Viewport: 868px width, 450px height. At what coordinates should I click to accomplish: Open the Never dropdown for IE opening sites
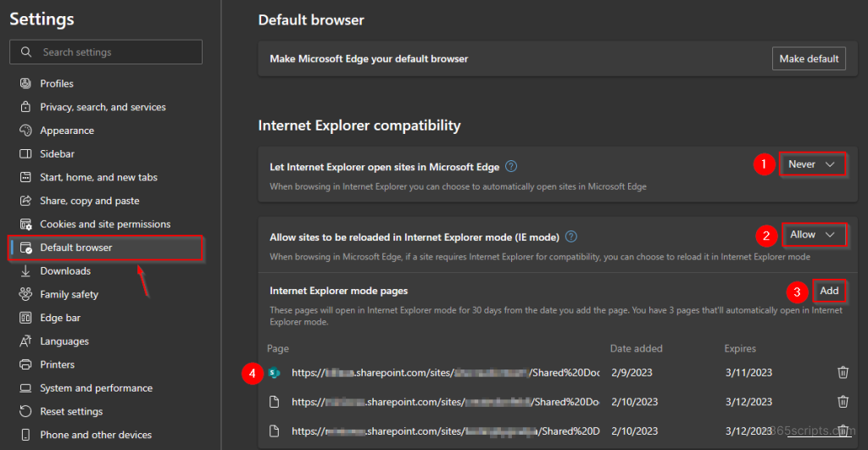[x=812, y=164]
